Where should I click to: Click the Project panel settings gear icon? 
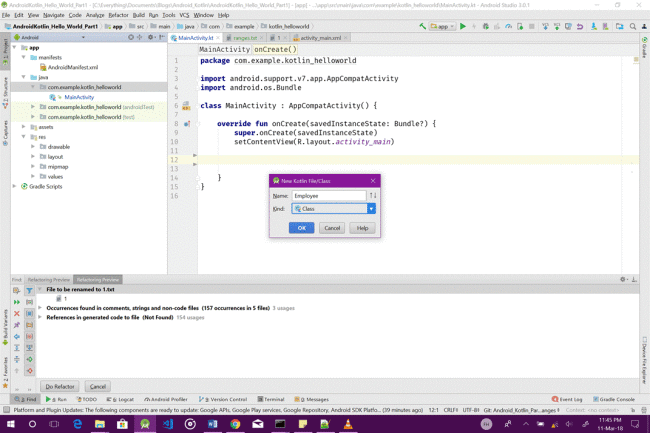151,37
